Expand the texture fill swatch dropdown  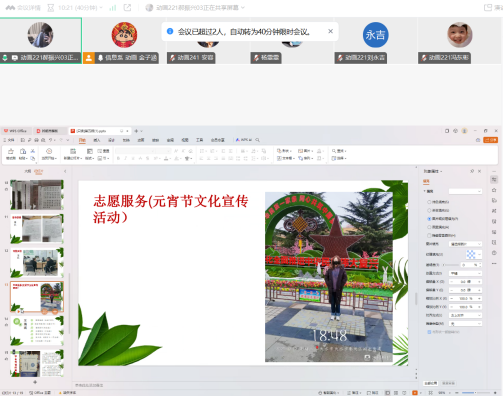479,254
